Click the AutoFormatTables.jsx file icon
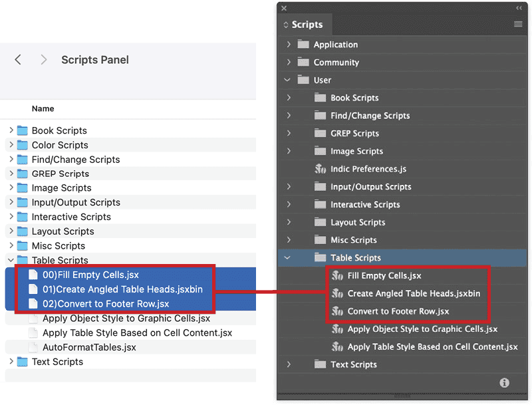This screenshot has width=532, height=407. [33, 347]
